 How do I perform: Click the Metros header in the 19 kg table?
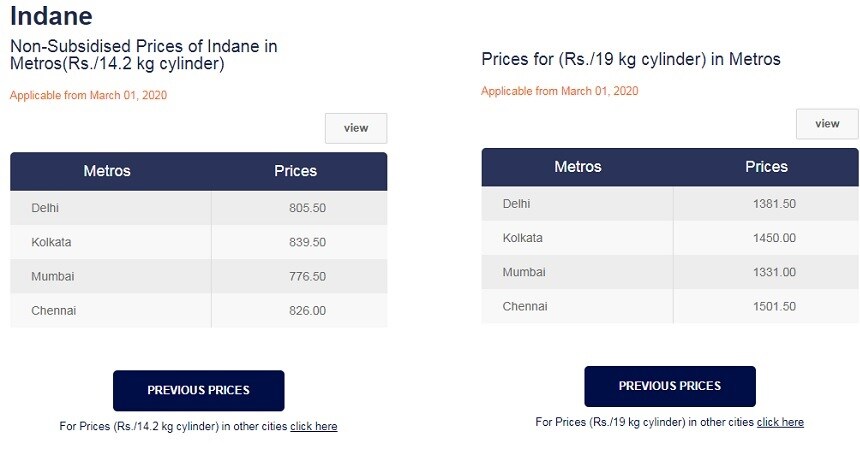(578, 167)
